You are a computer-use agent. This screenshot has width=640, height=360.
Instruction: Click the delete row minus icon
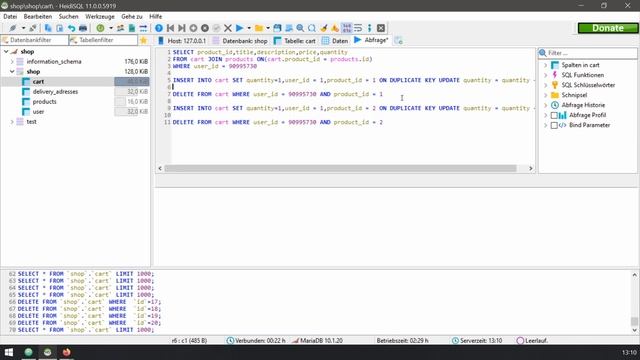(205, 28)
